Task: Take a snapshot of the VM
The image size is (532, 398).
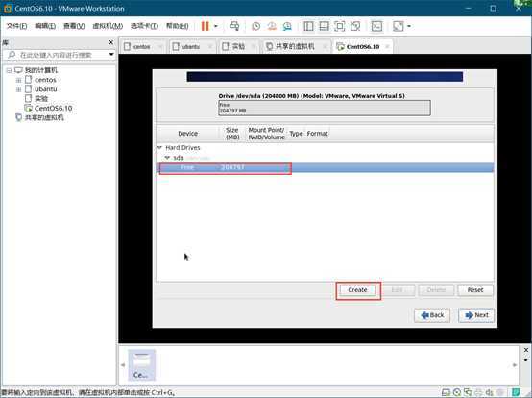Action: click(256, 26)
